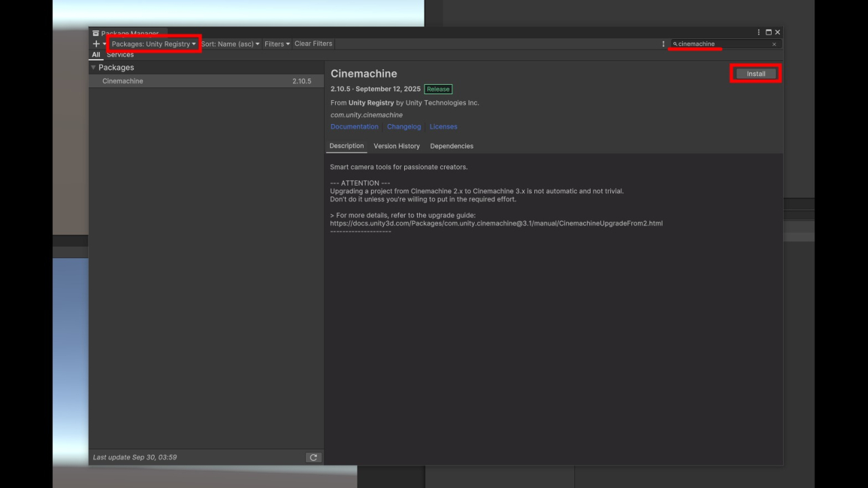The image size is (868, 488).
Task: Switch to the Description tab
Action: pyautogui.click(x=347, y=146)
